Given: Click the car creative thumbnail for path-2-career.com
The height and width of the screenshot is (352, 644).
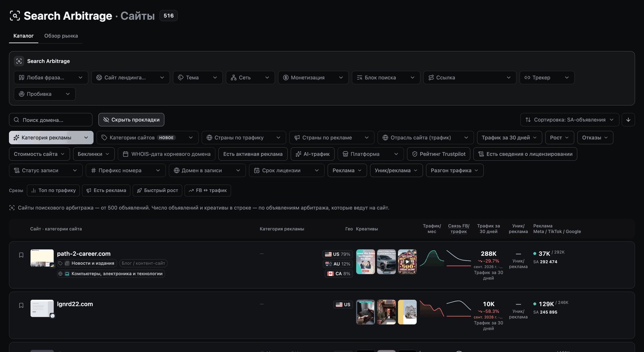Looking at the screenshot, I should pyautogui.click(x=386, y=262).
